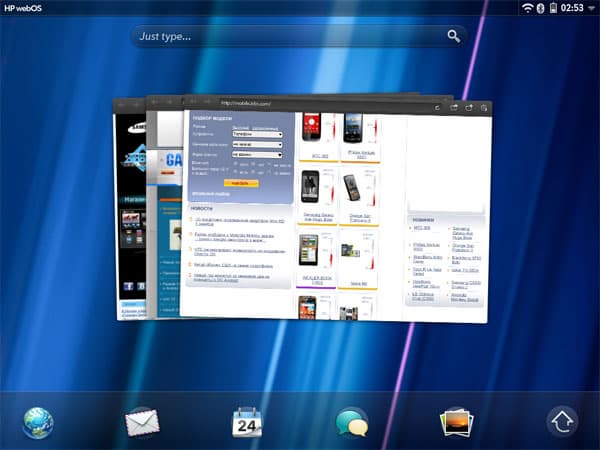Open the third news headline link
Image resolution: width=600 pixels, height=450 pixels.
coord(240,251)
